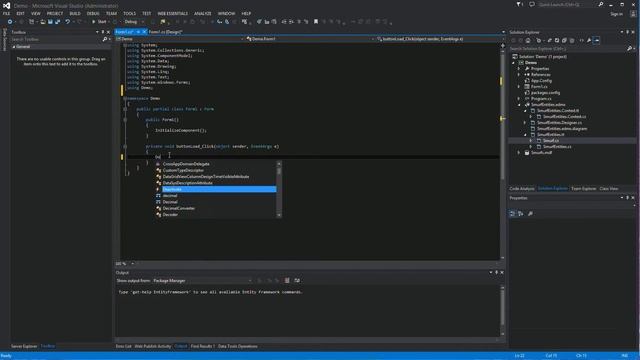The height and width of the screenshot is (360, 640).
Task: Open the Demo.Form1 class dropdown
Action: (310, 39)
